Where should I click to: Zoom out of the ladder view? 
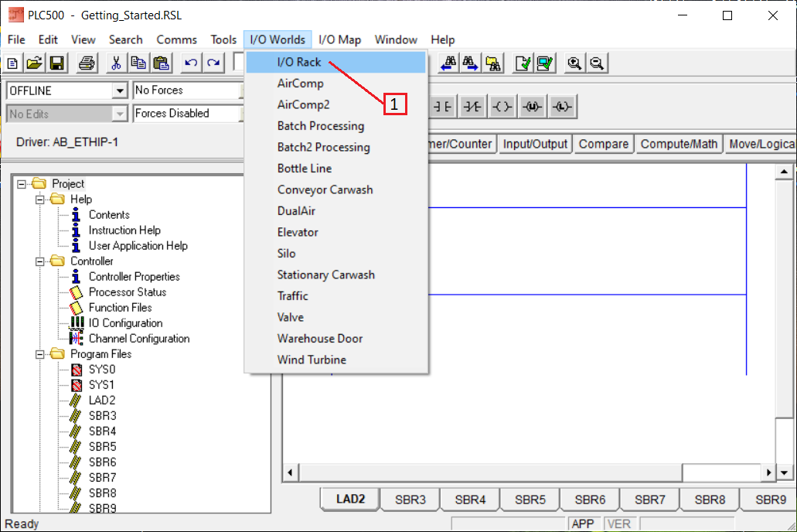pos(597,63)
